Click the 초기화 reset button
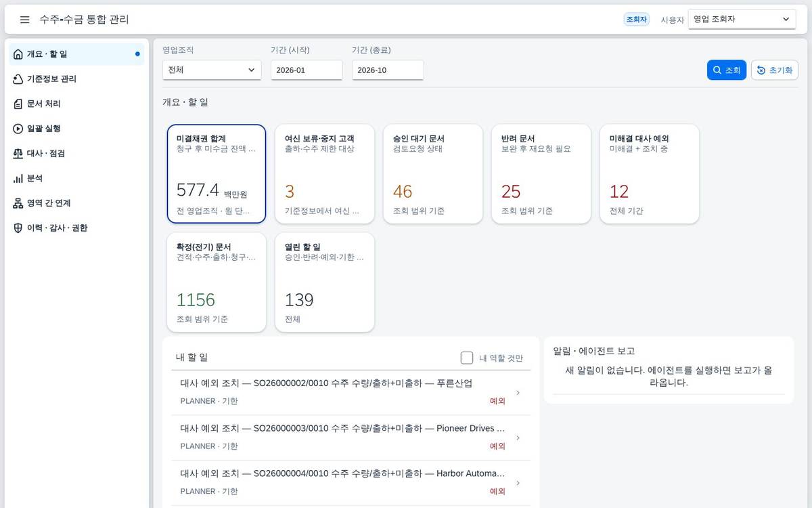The image size is (812, 508). [x=775, y=70]
